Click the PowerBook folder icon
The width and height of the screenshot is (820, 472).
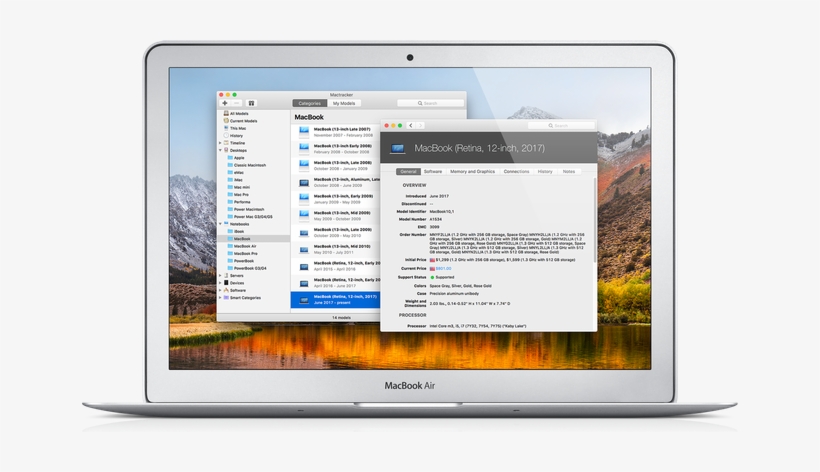coord(230,260)
